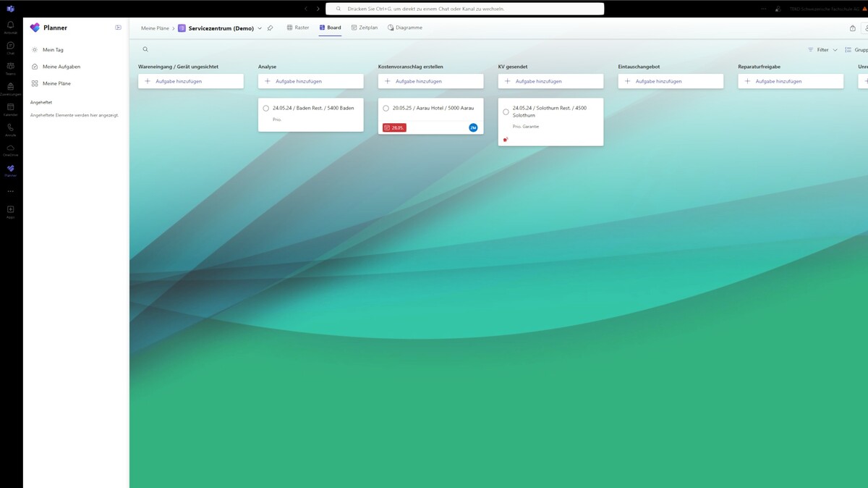Screen dimensions: 868x488
Task: Expand more apps ellipsis in left rail
Action: 11,191
